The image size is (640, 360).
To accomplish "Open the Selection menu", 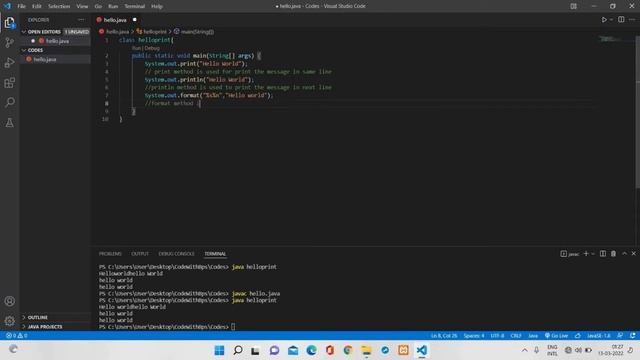I will [x=59, y=6].
